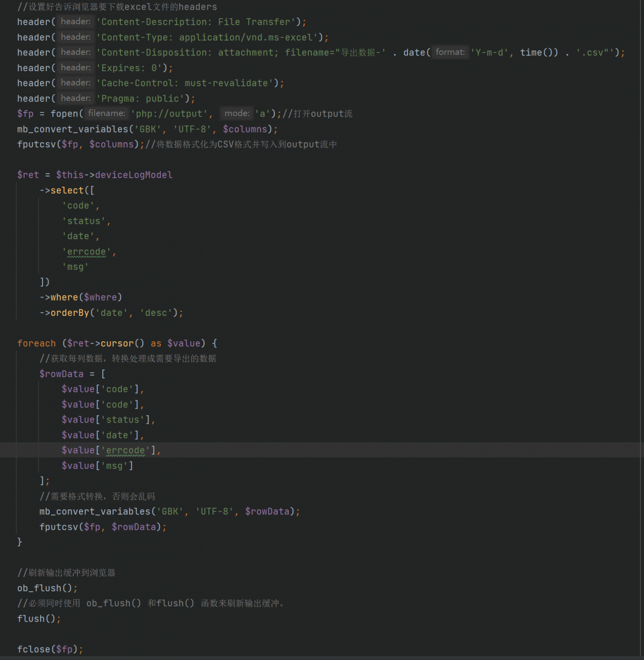
Task: Click $value['msg'] in rowData
Action: (x=98, y=466)
